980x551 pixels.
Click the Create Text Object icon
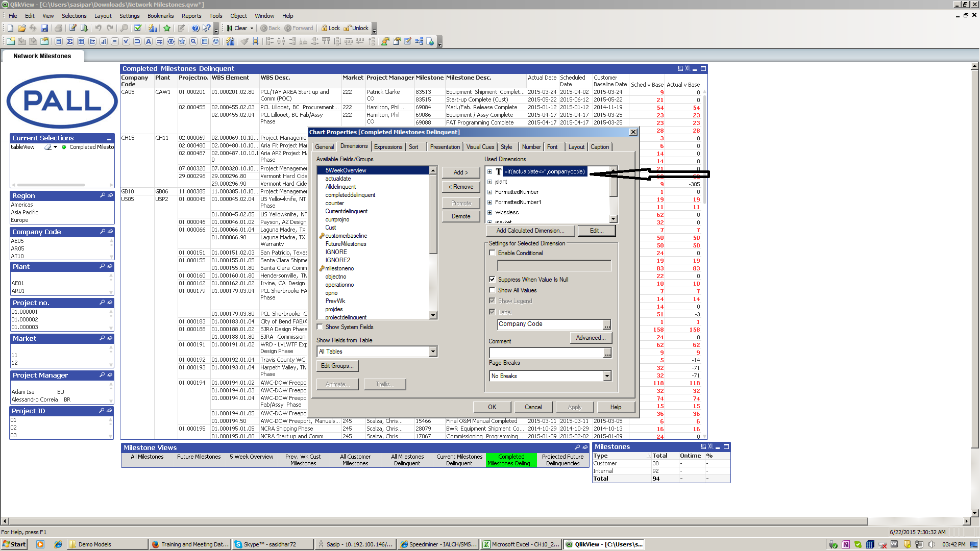[149, 41]
